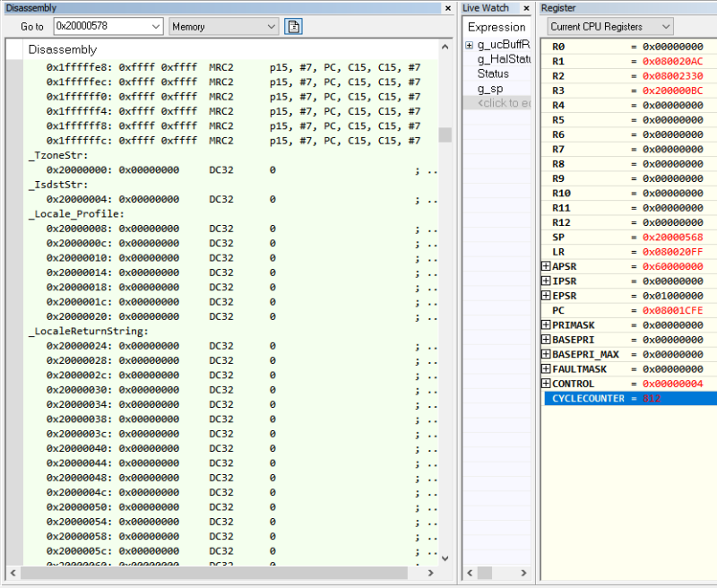717x588 pixels.
Task: Expand the FAULTMASK register
Action: pyautogui.click(x=546, y=368)
